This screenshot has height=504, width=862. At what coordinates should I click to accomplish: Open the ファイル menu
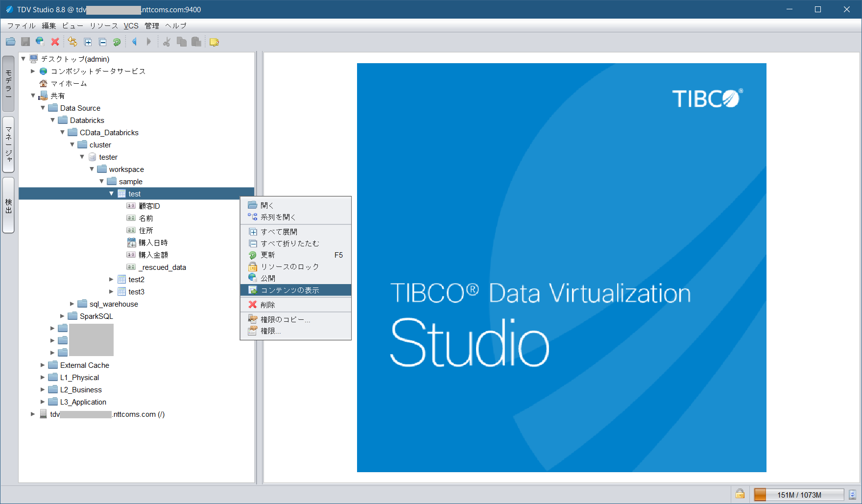(21, 26)
